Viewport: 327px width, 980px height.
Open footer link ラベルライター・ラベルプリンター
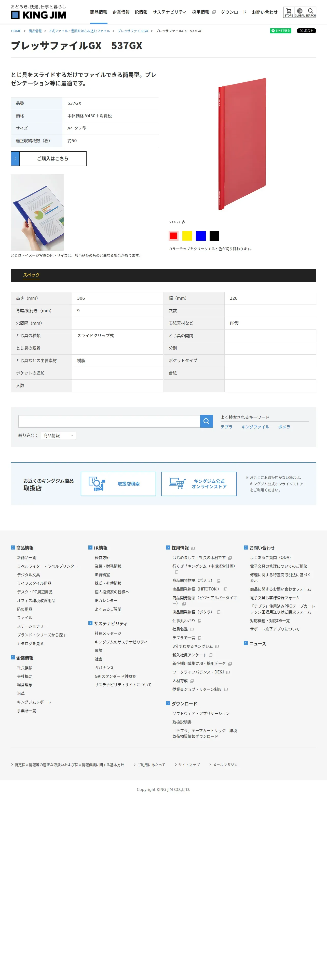(x=48, y=567)
